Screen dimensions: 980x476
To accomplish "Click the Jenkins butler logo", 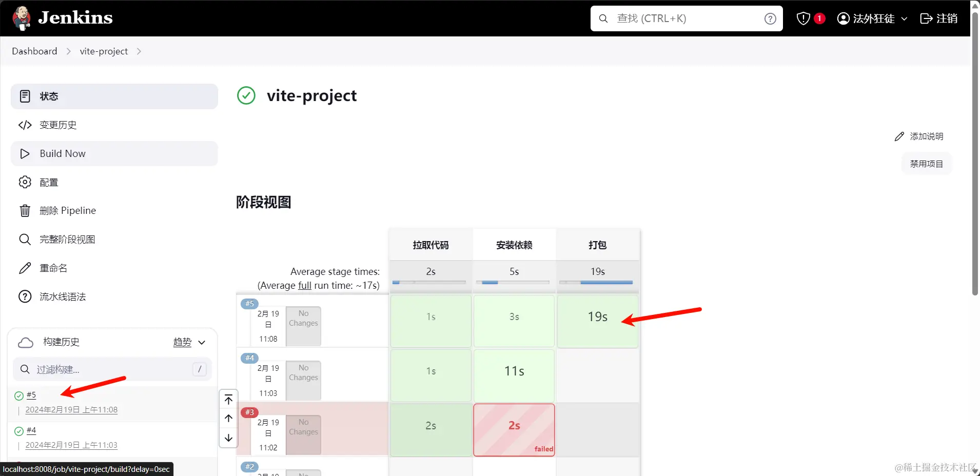I will (22, 18).
